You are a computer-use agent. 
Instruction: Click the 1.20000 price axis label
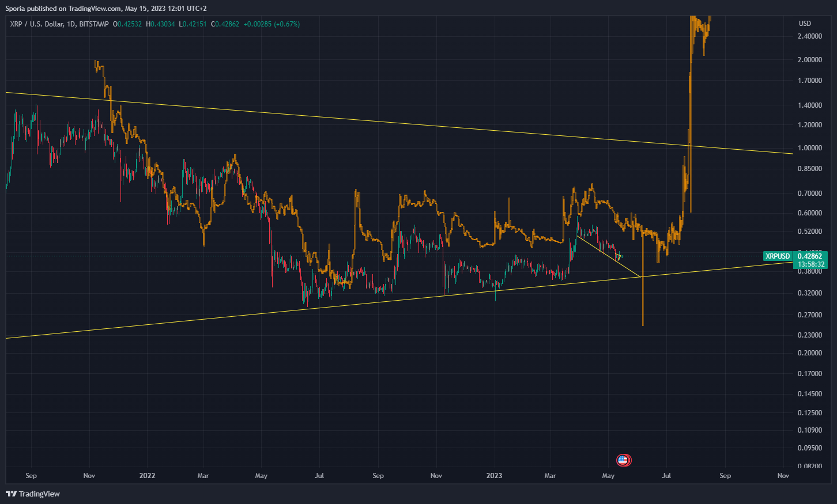810,125
